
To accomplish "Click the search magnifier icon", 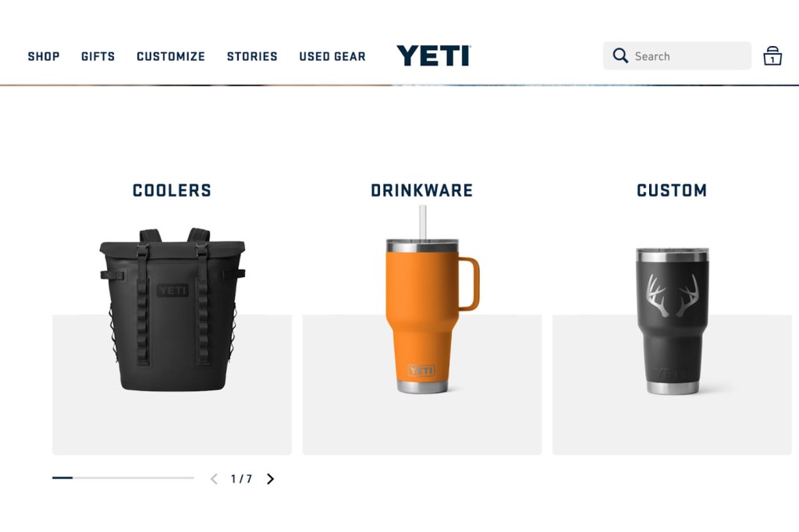I will pos(620,55).
